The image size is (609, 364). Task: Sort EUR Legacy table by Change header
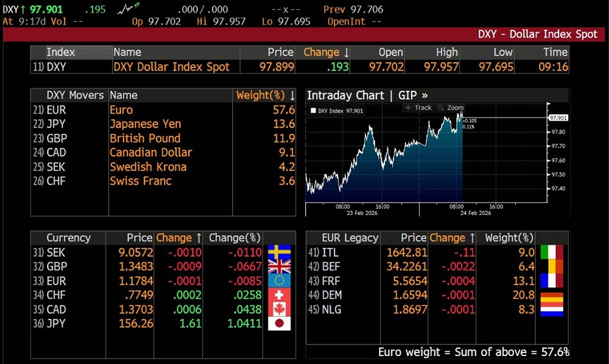pos(451,238)
